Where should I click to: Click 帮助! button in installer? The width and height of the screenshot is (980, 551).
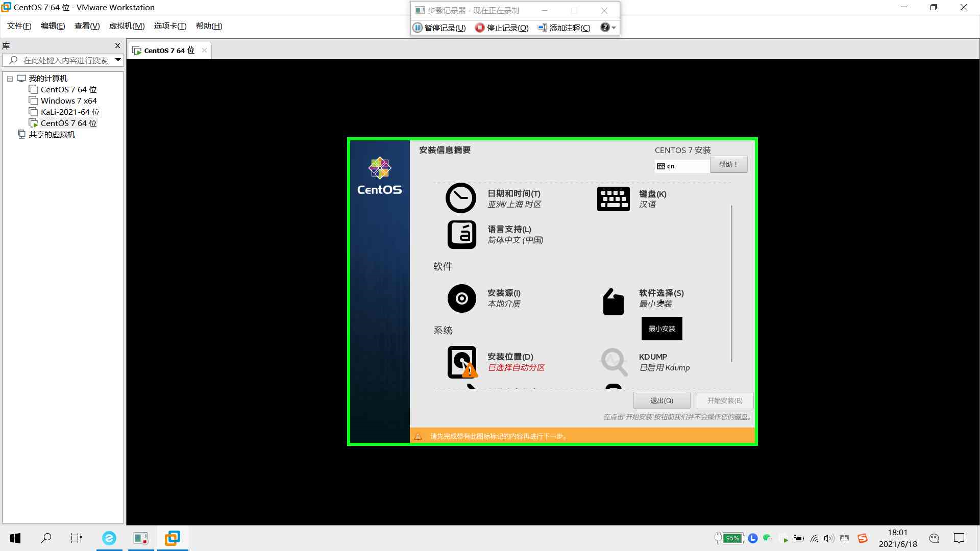(x=728, y=164)
